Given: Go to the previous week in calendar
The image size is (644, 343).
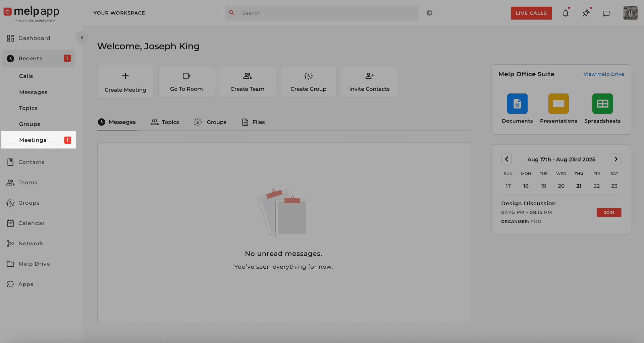Looking at the screenshot, I should pos(506,159).
